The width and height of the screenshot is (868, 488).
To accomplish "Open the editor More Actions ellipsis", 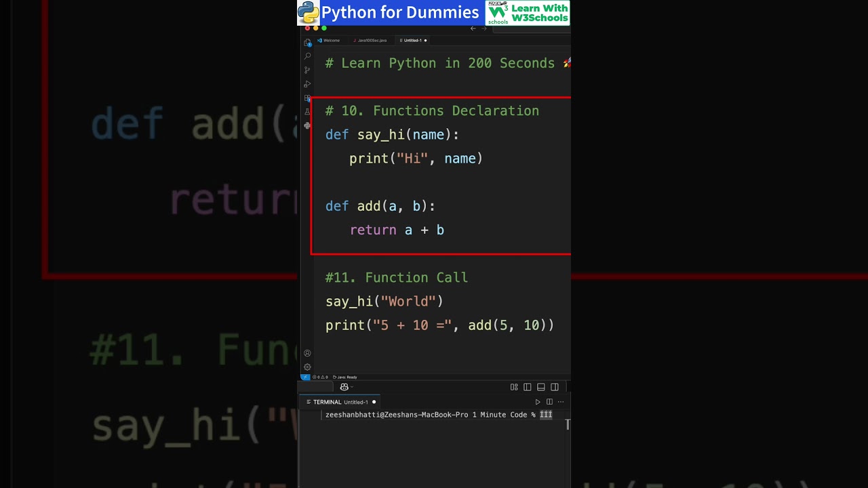I will tap(561, 402).
